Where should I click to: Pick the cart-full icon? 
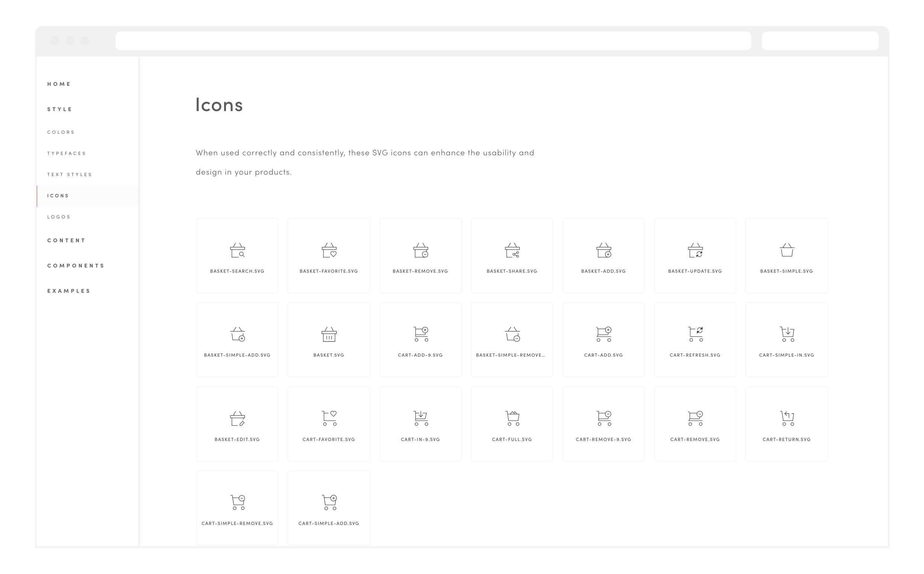(512, 418)
